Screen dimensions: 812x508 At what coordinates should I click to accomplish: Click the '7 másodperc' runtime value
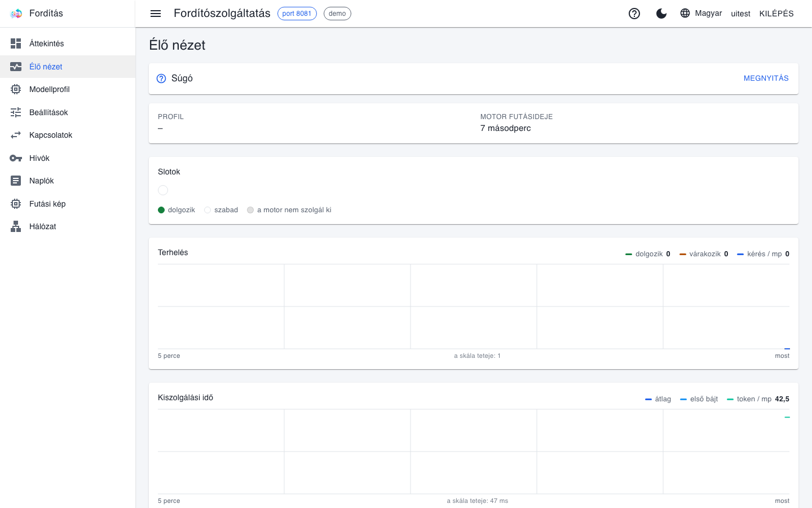point(505,128)
